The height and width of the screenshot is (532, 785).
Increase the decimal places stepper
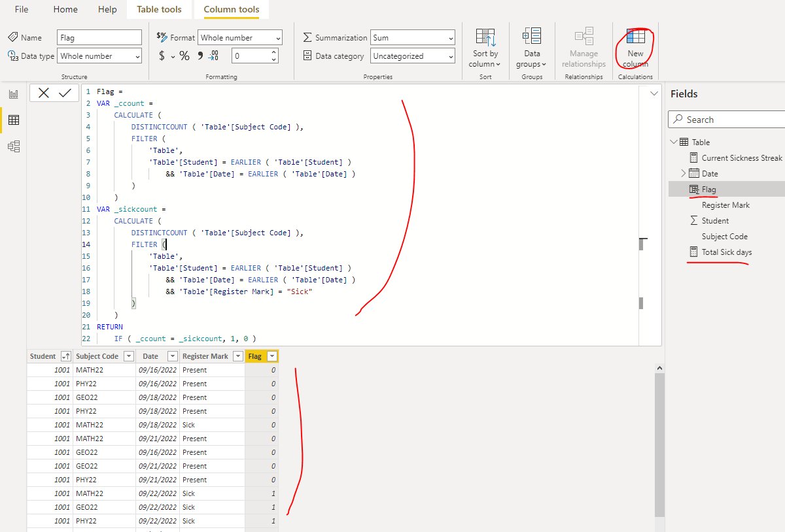pyautogui.click(x=273, y=52)
